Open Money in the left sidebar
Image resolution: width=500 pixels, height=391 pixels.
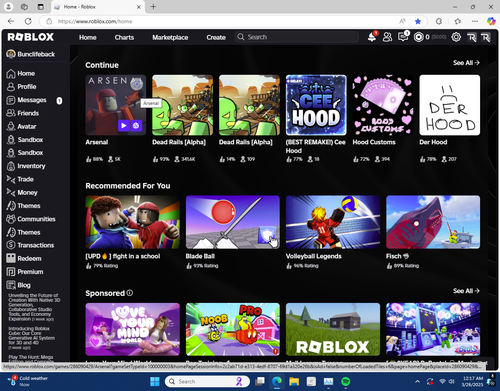point(22,193)
